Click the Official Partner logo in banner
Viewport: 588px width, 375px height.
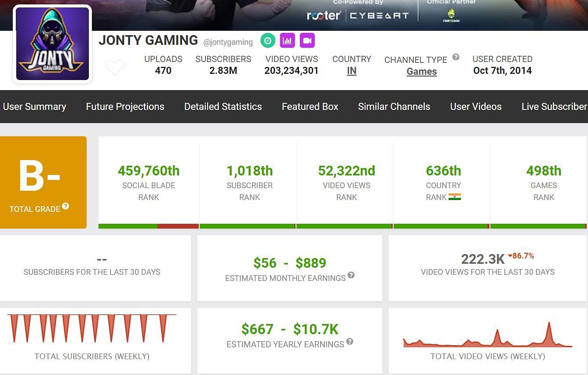[451, 16]
